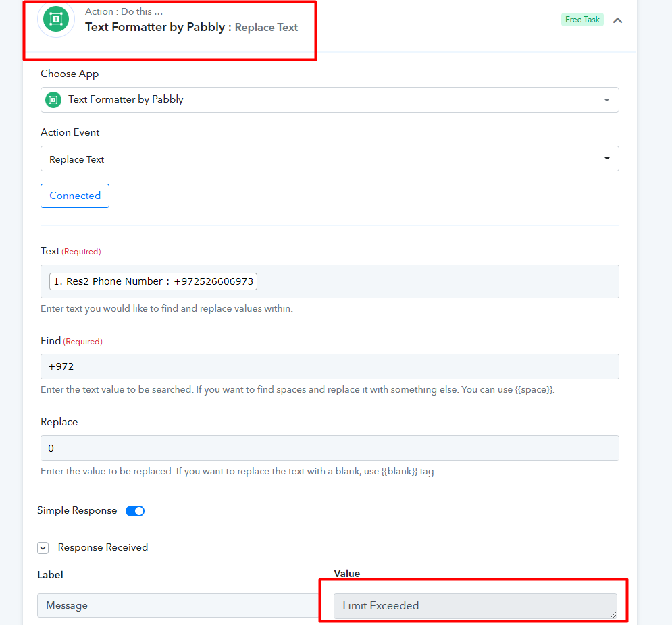Collapse the action step with the chevron
Screen dimensions: 672x625
click(617, 20)
